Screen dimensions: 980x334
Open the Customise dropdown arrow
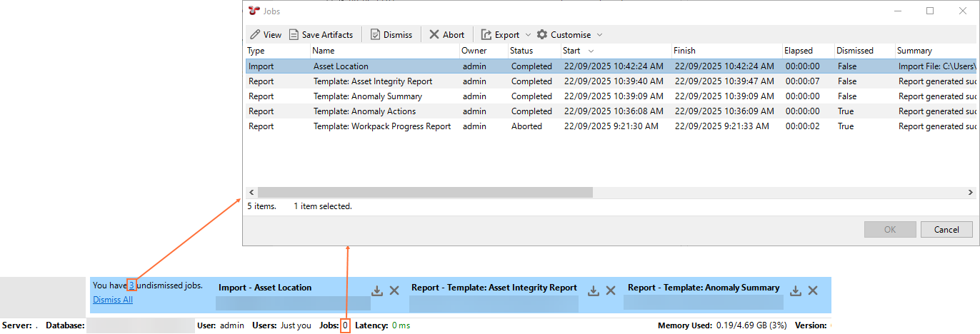point(599,34)
